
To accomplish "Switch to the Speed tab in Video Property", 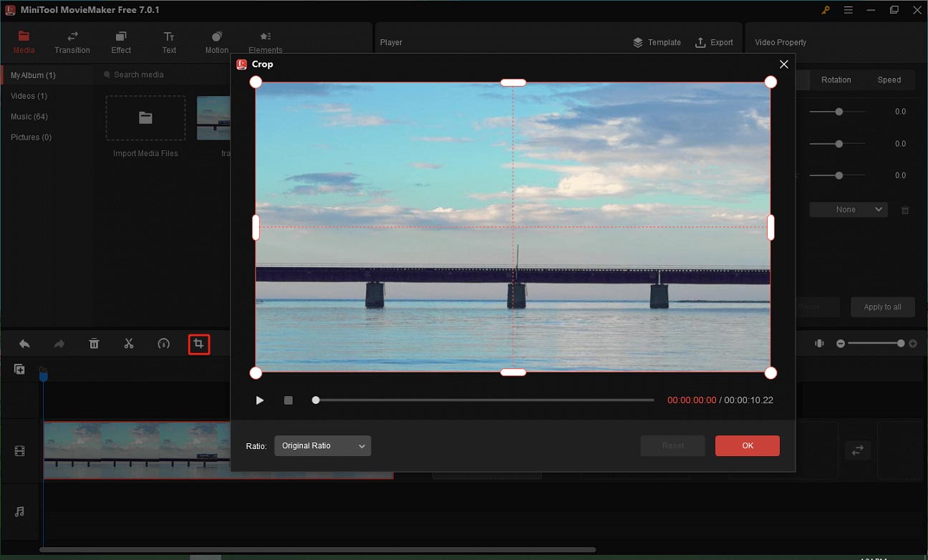I will tap(889, 79).
